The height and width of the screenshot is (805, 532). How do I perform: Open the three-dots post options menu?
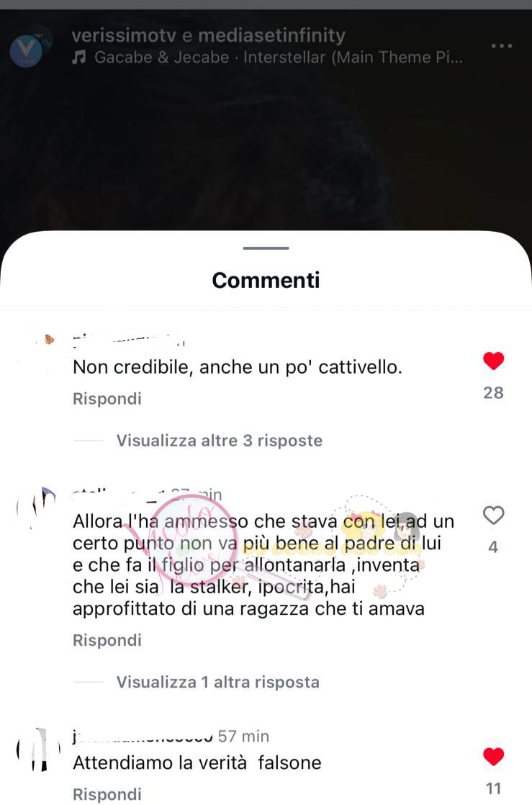point(501,45)
